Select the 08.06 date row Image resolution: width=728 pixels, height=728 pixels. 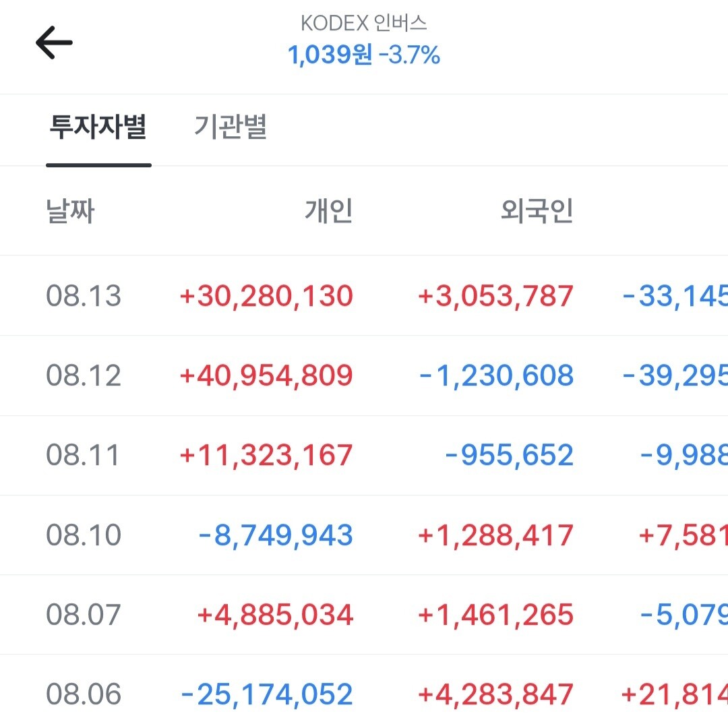[x=364, y=692]
